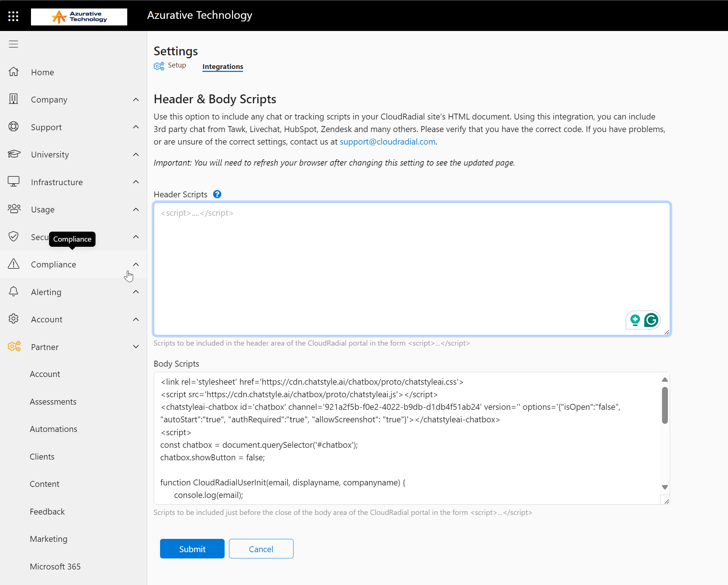Click the Azurative Technology header title
The width and height of the screenshot is (728, 585).
(x=200, y=15)
